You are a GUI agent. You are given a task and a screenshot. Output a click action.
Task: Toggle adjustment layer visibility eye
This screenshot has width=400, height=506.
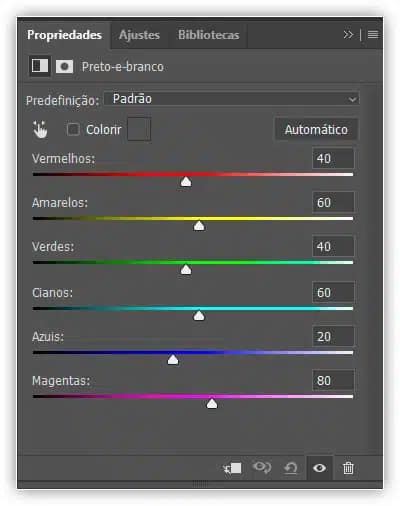click(319, 468)
